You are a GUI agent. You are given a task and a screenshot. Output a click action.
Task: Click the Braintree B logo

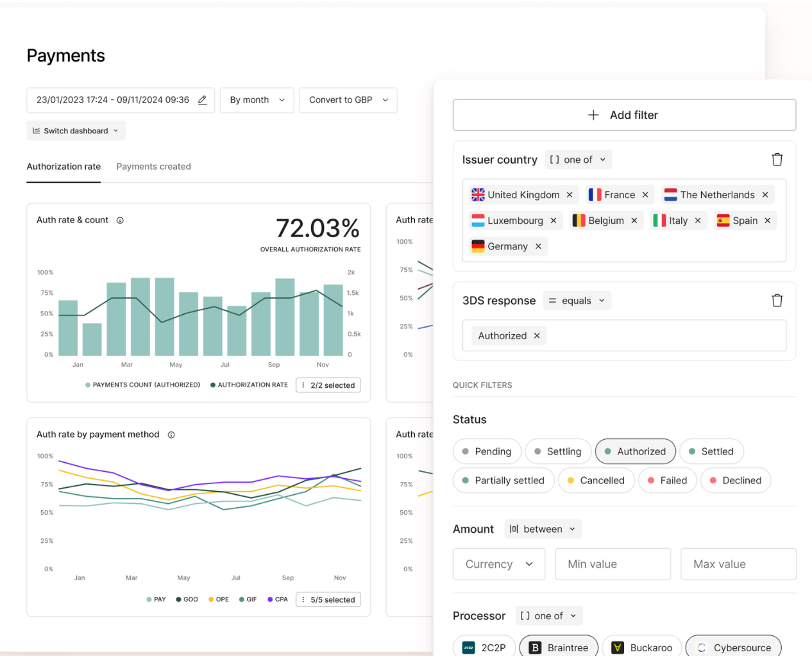[x=535, y=648]
